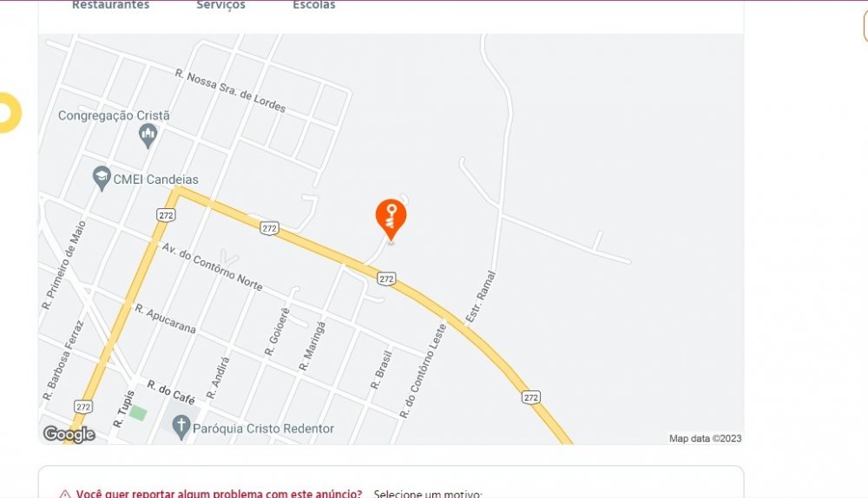The width and height of the screenshot is (868, 498).
Task: Click the report problem warning triangle icon
Action: click(65, 495)
